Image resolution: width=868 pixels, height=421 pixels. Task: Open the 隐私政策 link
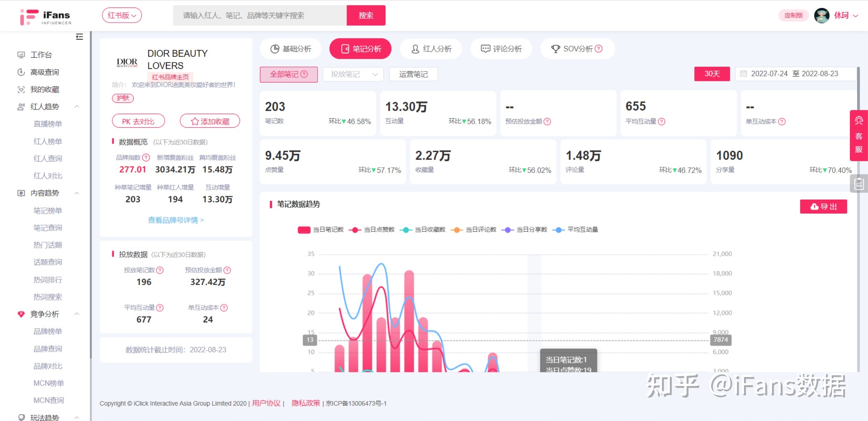[x=306, y=403]
